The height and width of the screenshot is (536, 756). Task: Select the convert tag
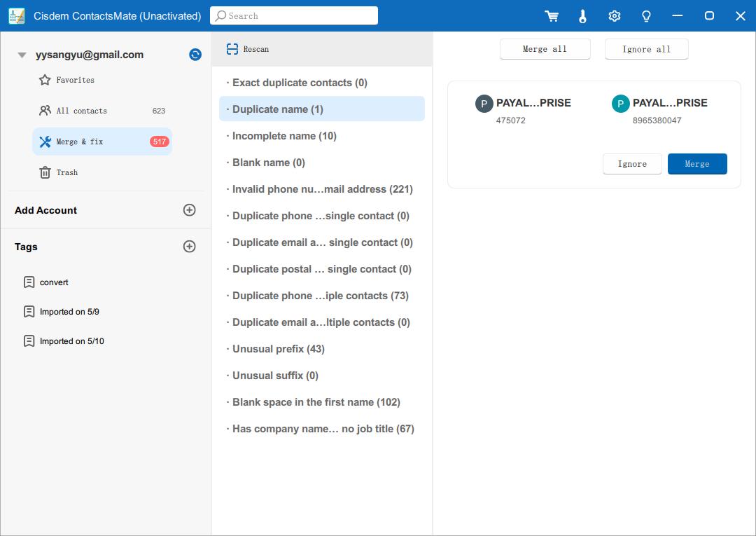(x=54, y=282)
